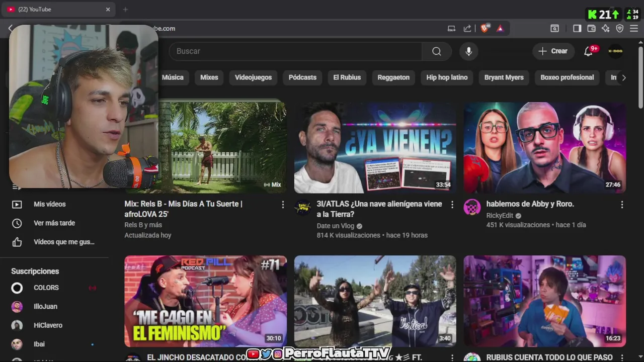Click the liked videos thumbs-up icon
Screen dimensions: 644x362
click(17, 242)
